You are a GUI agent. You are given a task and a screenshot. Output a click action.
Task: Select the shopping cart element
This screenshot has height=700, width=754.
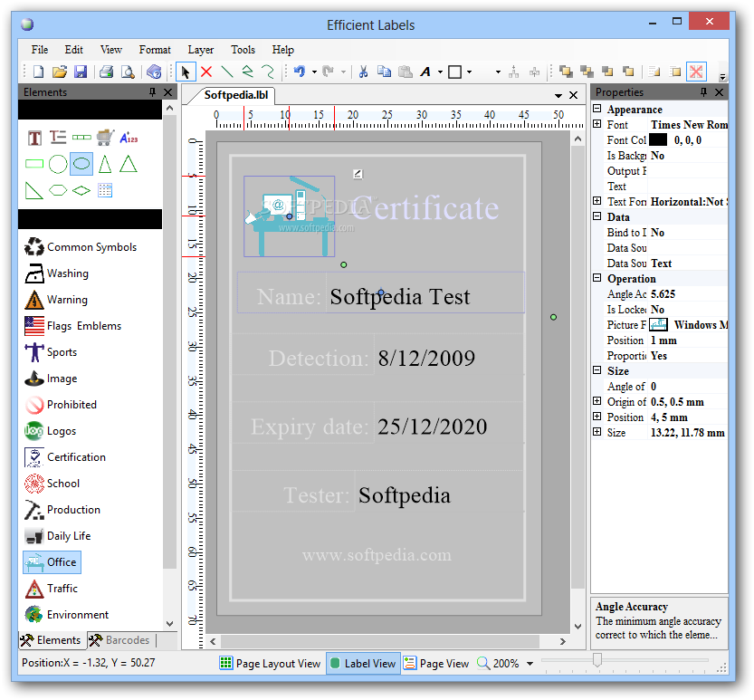pyautogui.click(x=105, y=138)
